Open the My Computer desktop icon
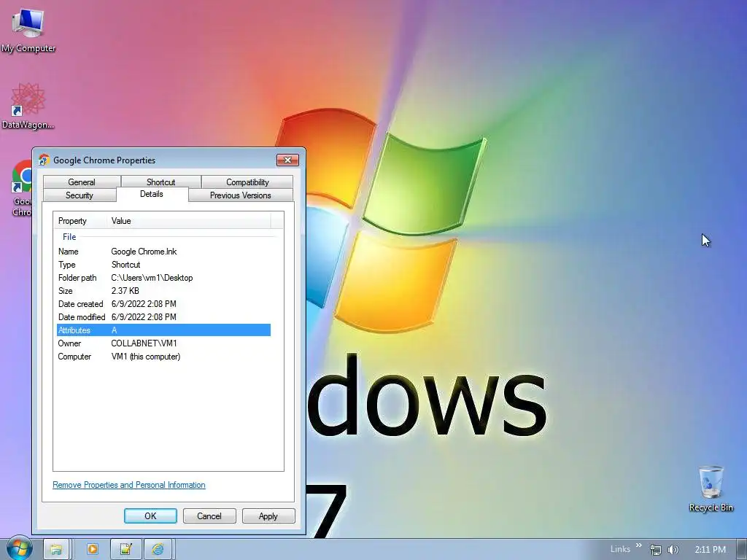 click(x=28, y=31)
